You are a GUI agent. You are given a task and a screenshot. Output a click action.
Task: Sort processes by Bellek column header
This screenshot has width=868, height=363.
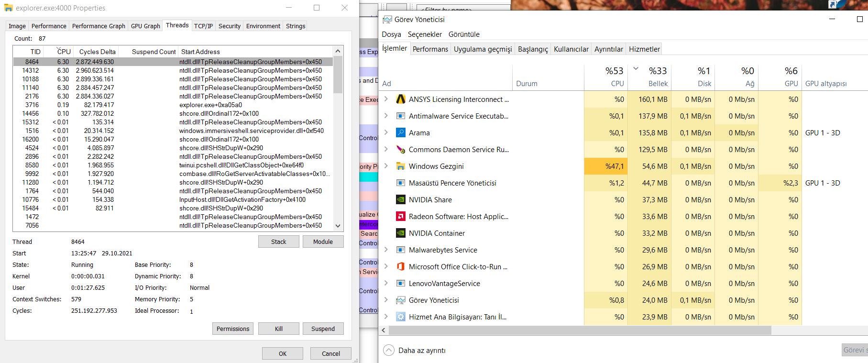(x=649, y=77)
